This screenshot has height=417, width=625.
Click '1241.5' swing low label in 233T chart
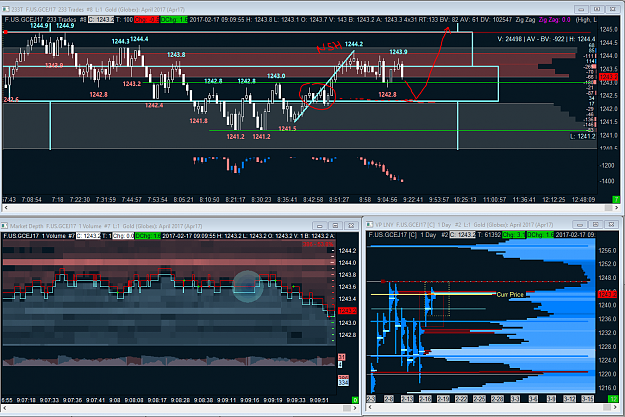point(287,128)
